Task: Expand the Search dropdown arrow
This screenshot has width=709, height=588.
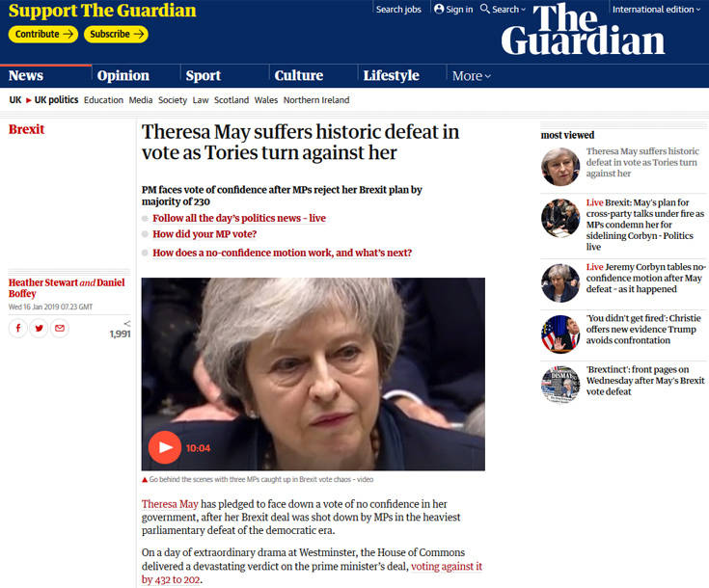Action: [523, 10]
